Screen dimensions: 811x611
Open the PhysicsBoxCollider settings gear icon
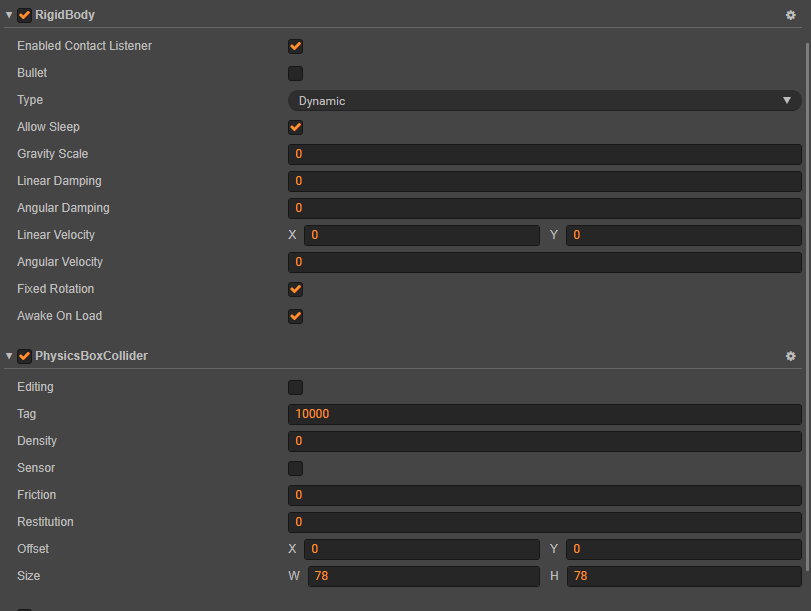click(x=790, y=356)
